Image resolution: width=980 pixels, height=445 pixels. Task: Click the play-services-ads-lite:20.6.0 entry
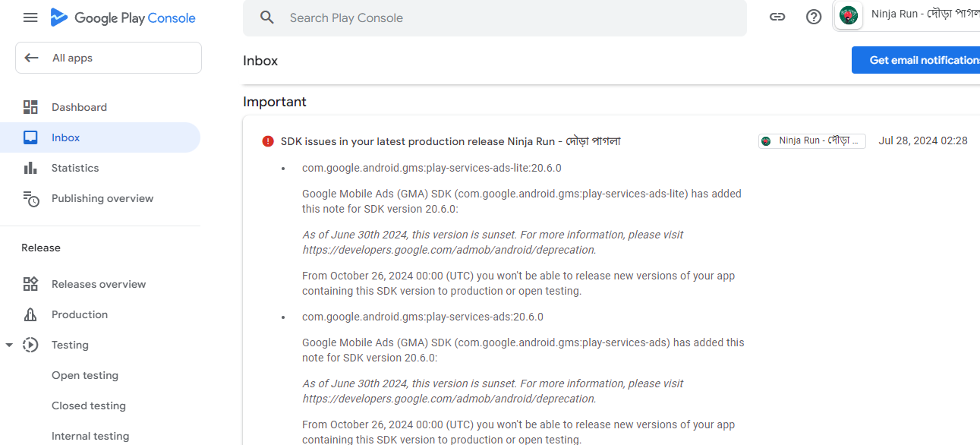tap(432, 168)
